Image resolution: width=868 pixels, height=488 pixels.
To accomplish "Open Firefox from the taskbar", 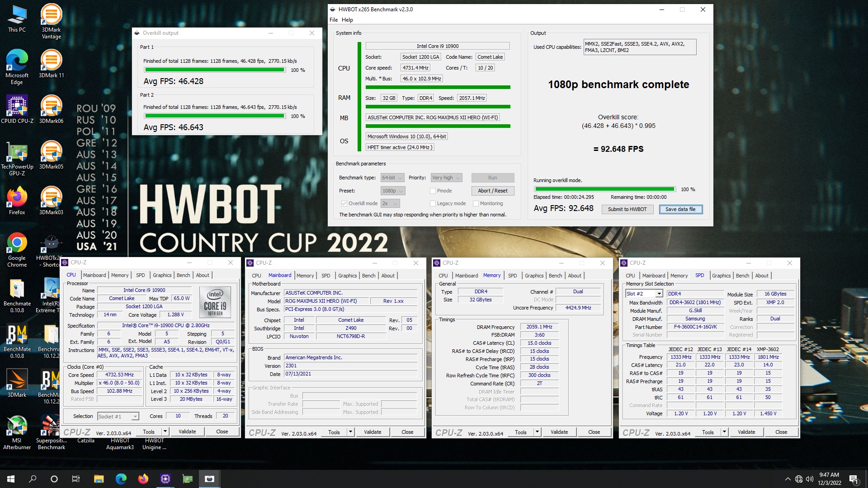I will click(143, 479).
